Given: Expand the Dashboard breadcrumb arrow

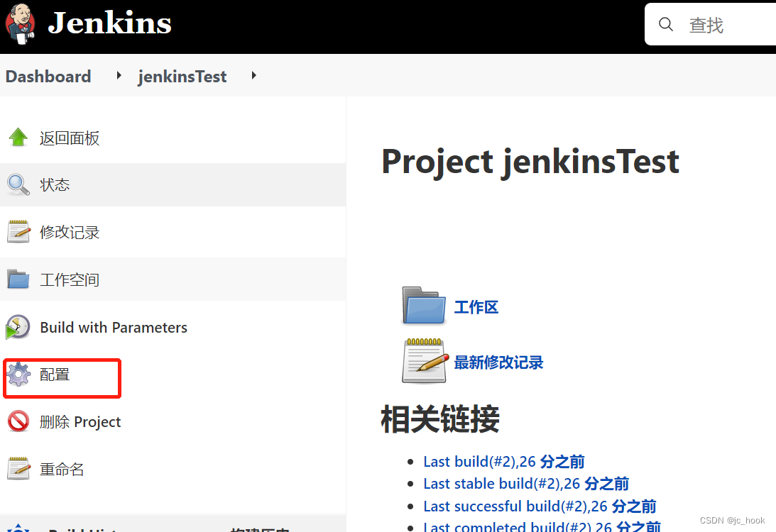Looking at the screenshot, I should coord(119,76).
